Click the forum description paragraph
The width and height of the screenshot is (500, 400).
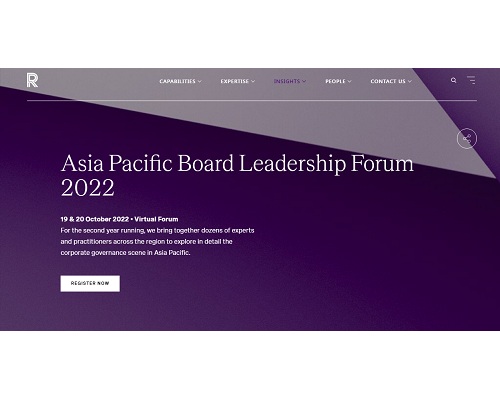click(157, 242)
